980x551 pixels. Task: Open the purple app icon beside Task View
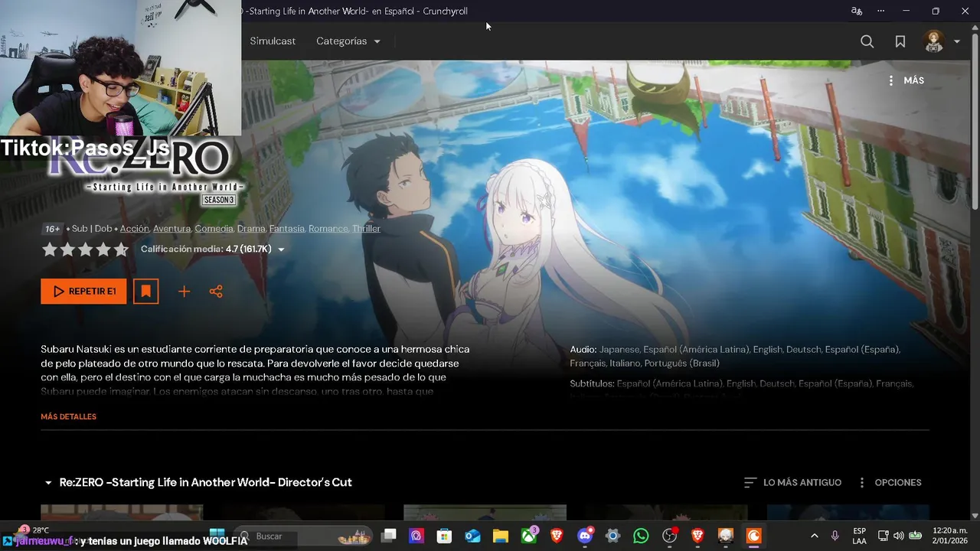416,536
